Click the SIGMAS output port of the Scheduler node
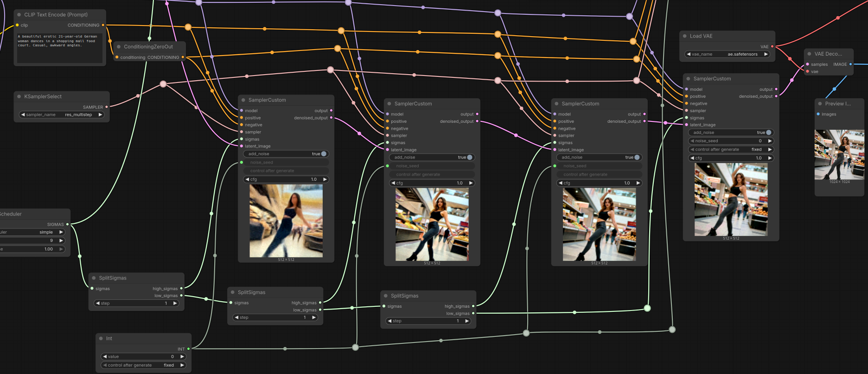 tap(67, 224)
